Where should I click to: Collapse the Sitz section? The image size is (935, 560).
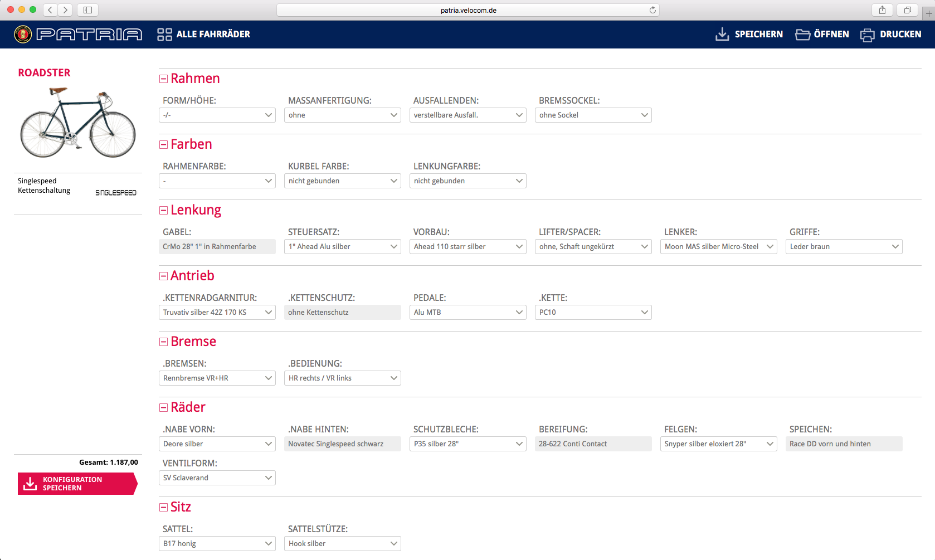(x=164, y=508)
